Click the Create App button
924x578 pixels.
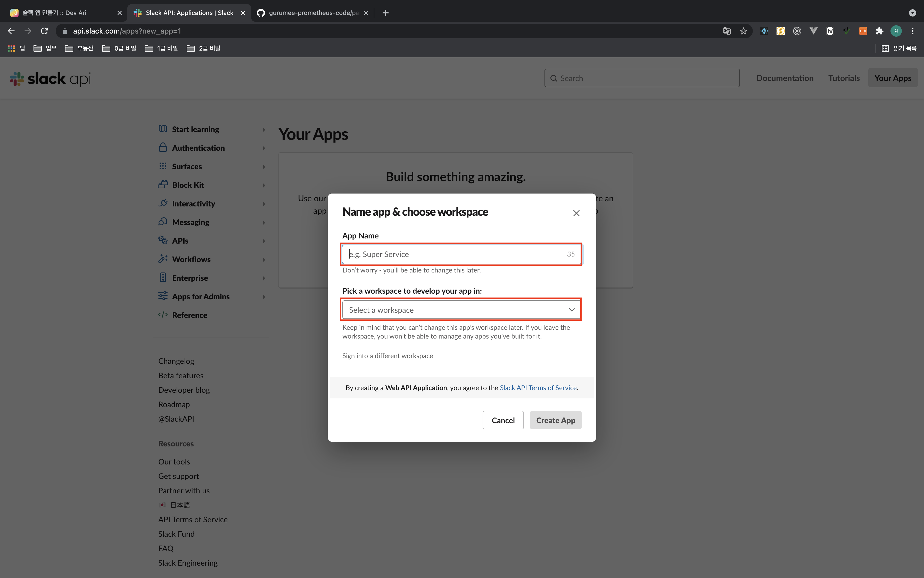point(556,420)
